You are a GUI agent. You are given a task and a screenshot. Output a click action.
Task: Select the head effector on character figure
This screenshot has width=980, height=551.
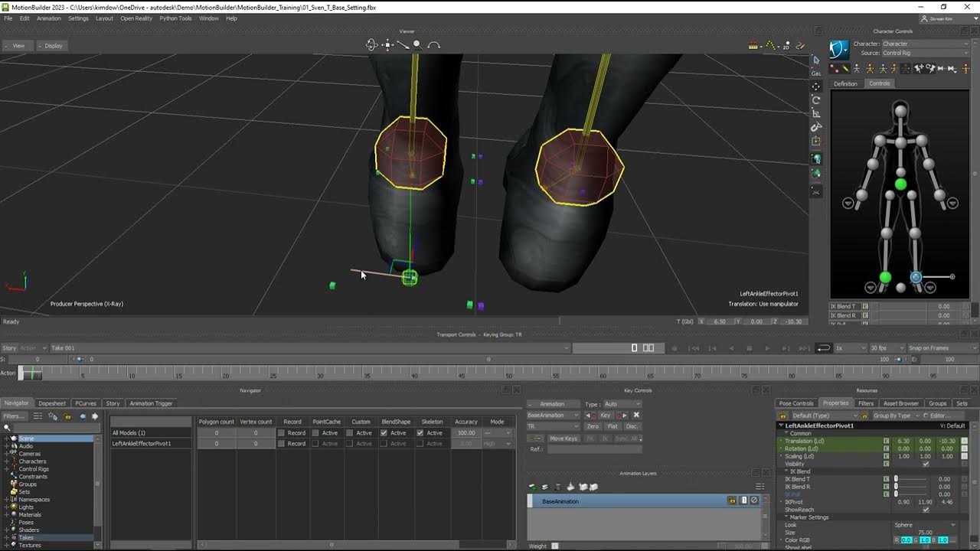900,112
